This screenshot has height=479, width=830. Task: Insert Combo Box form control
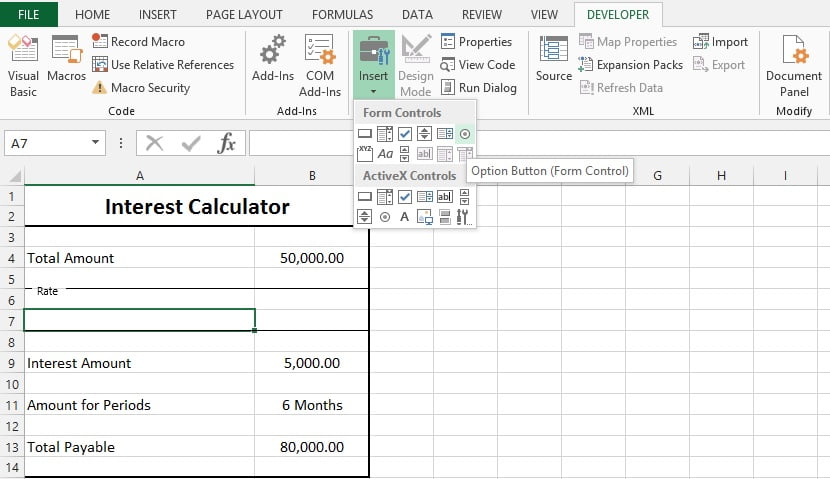pos(385,134)
